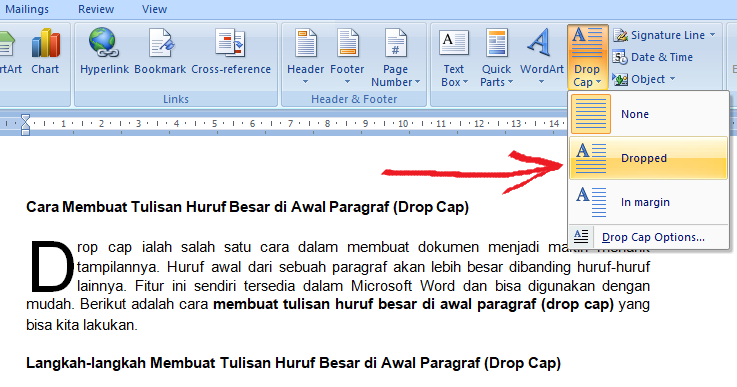Click the WordArt icon
Image resolution: width=737 pixels, height=387 pixels.
pos(540,43)
